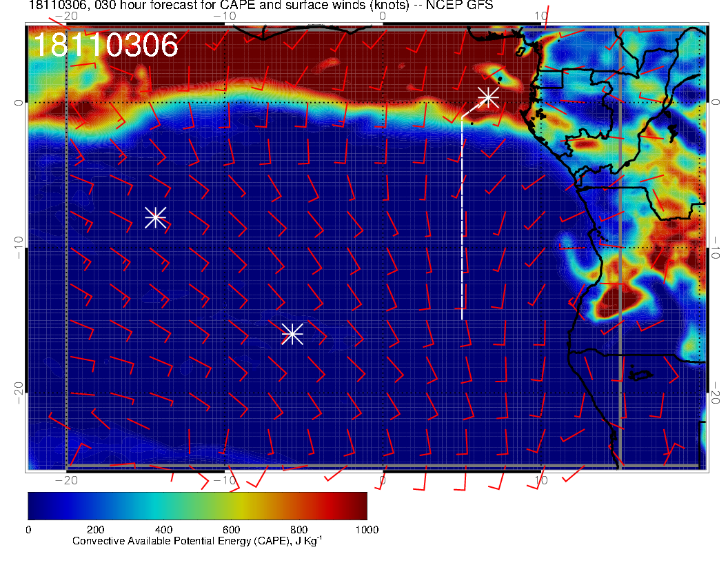This screenshot has width=728, height=563.
Task: Click the colorbar label 400
Action: pyautogui.click(x=163, y=530)
